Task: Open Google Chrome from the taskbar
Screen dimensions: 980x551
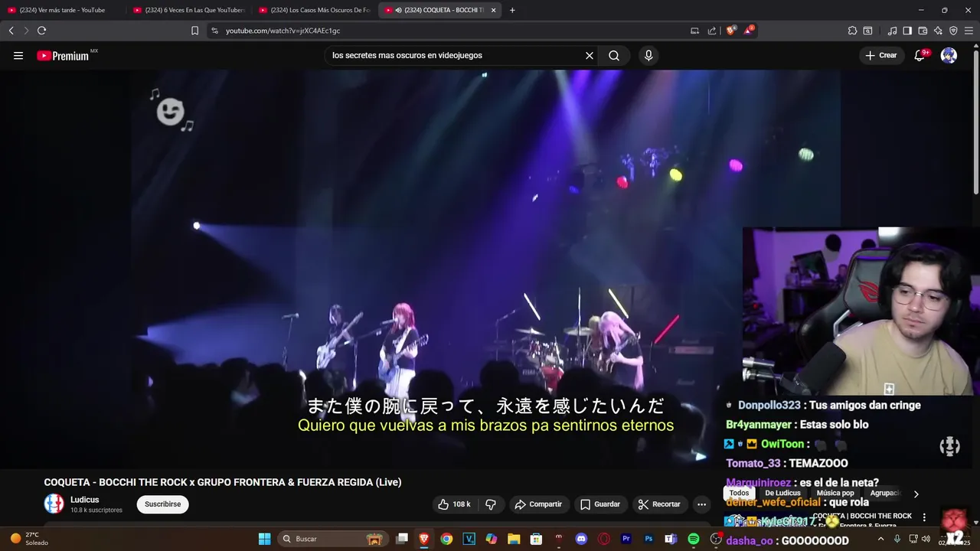Action: [x=446, y=539]
